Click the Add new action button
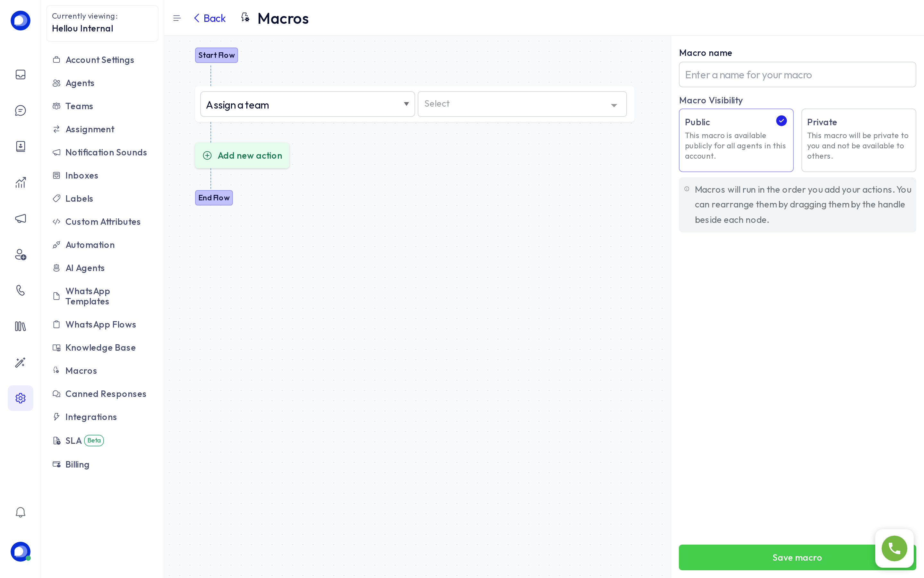This screenshot has width=924, height=578. pos(242,156)
